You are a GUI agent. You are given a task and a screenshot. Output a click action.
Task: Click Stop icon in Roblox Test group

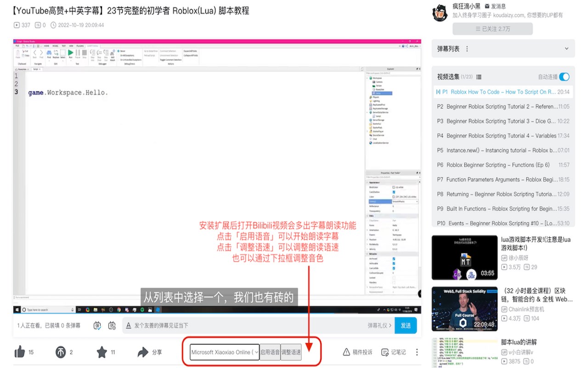tap(85, 53)
